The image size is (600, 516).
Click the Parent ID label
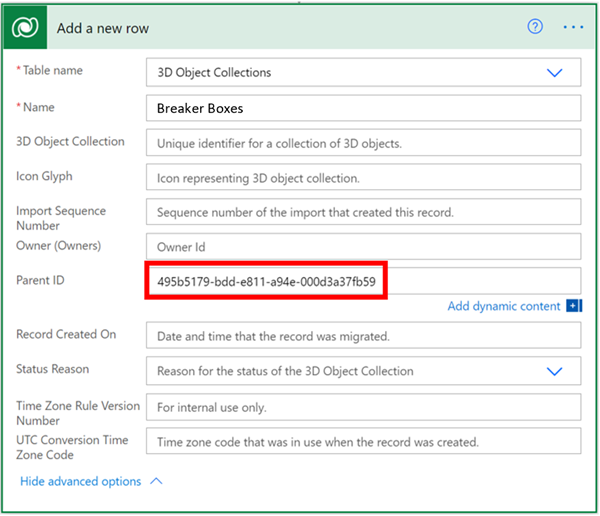click(x=40, y=280)
